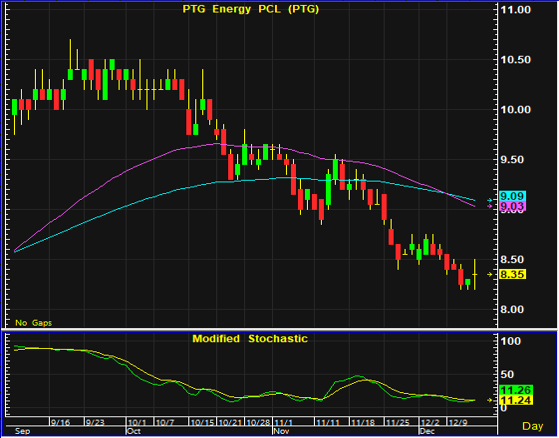
Task: Click the 12/9 date marker
Action: (x=458, y=422)
